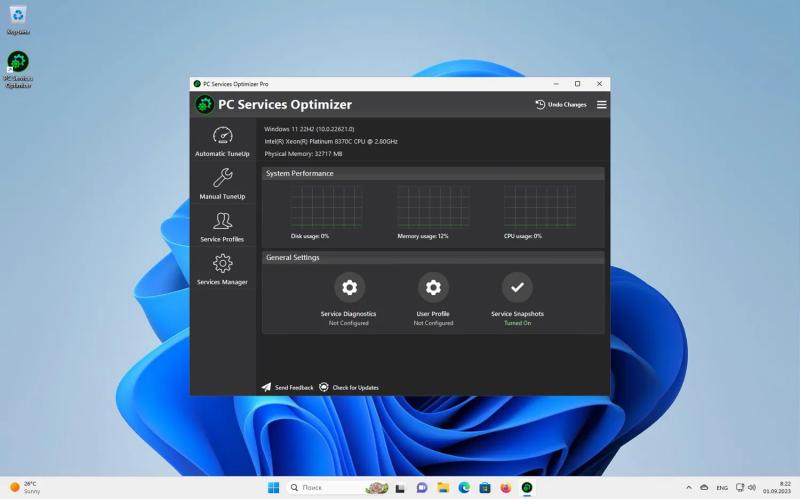Open Firefox from the taskbar
Viewport: 800px width, 499px height.
(506, 488)
